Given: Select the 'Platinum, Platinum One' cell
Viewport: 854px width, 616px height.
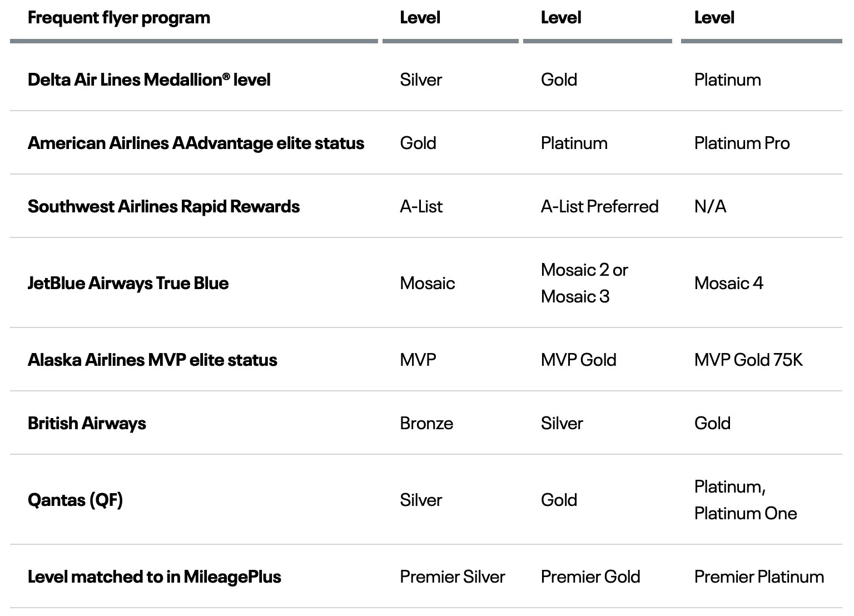Looking at the screenshot, I should coord(746,500).
